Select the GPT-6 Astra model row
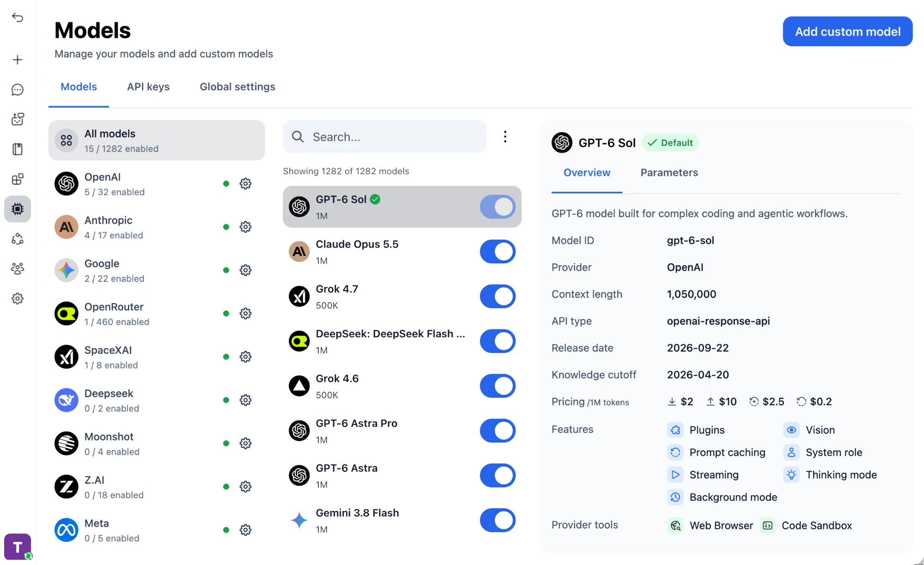924x565 pixels. pos(402,476)
